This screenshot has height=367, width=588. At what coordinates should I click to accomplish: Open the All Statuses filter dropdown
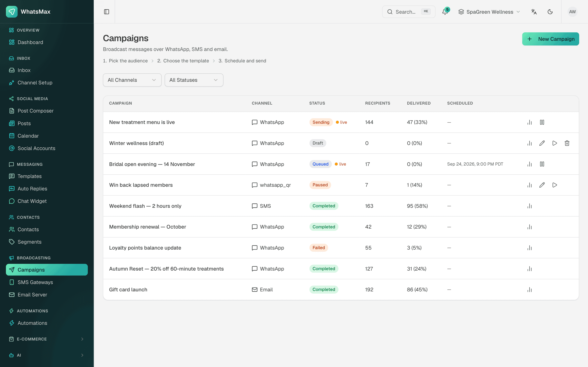coord(194,80)
